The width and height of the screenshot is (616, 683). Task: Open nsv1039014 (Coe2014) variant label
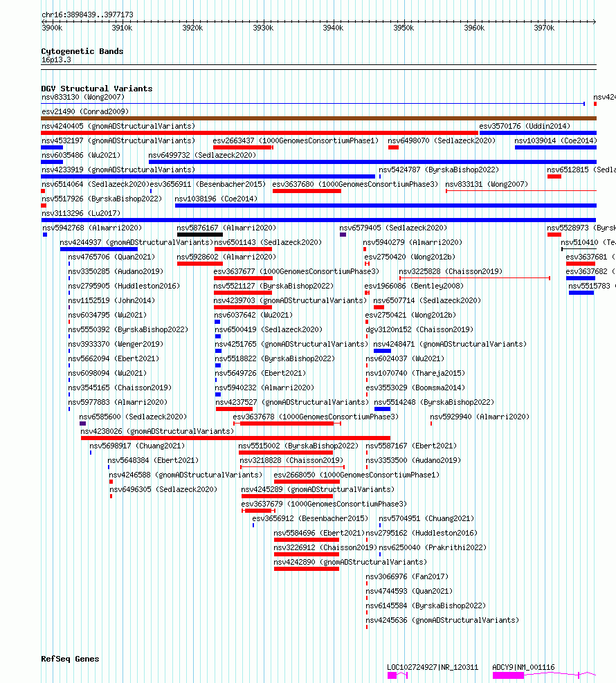pyautogui.click(x=556, y=140)
